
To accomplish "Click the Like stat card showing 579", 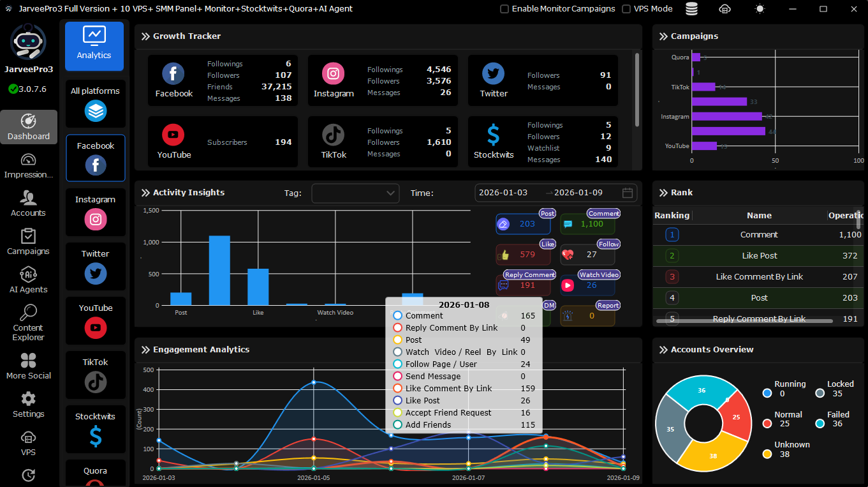I will click(523, 255).
